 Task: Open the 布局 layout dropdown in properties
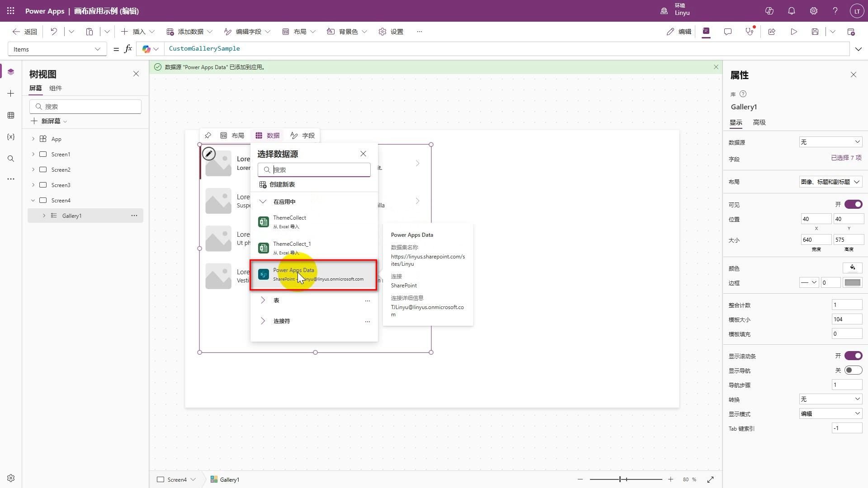tap(830, 182)
